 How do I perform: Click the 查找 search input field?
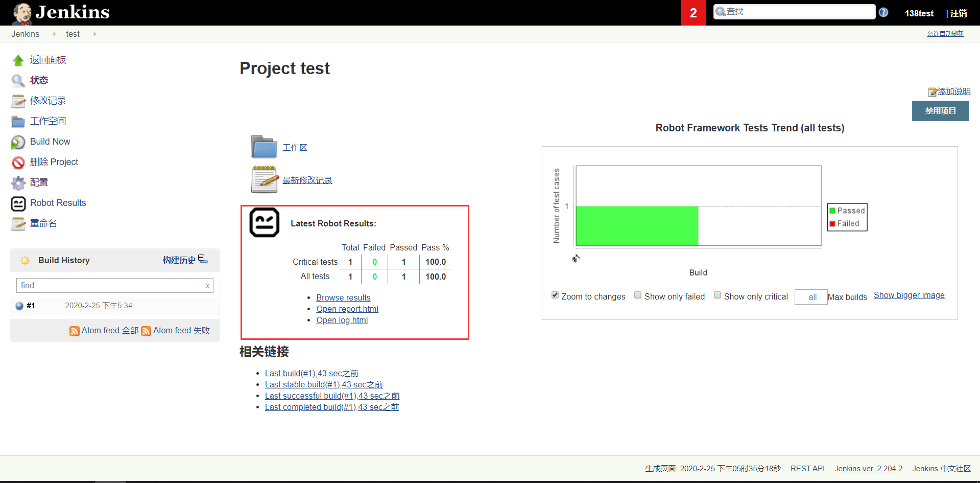795,12
